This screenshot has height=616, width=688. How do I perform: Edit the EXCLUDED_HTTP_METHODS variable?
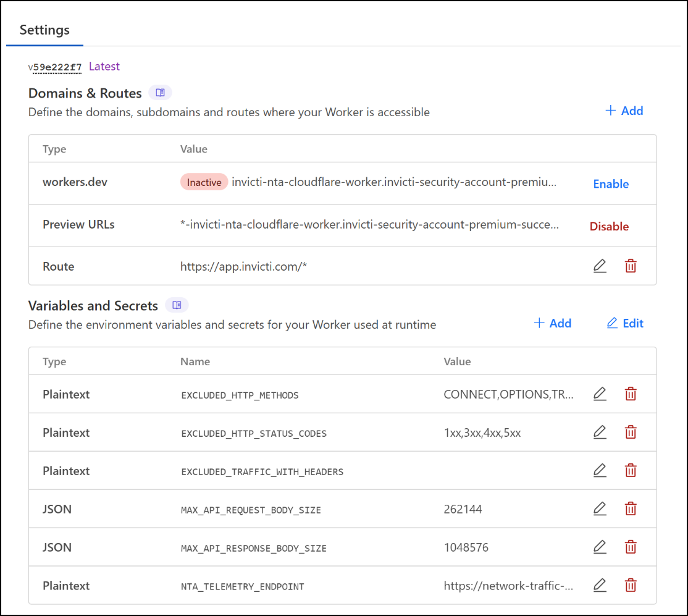pos(600,394)
